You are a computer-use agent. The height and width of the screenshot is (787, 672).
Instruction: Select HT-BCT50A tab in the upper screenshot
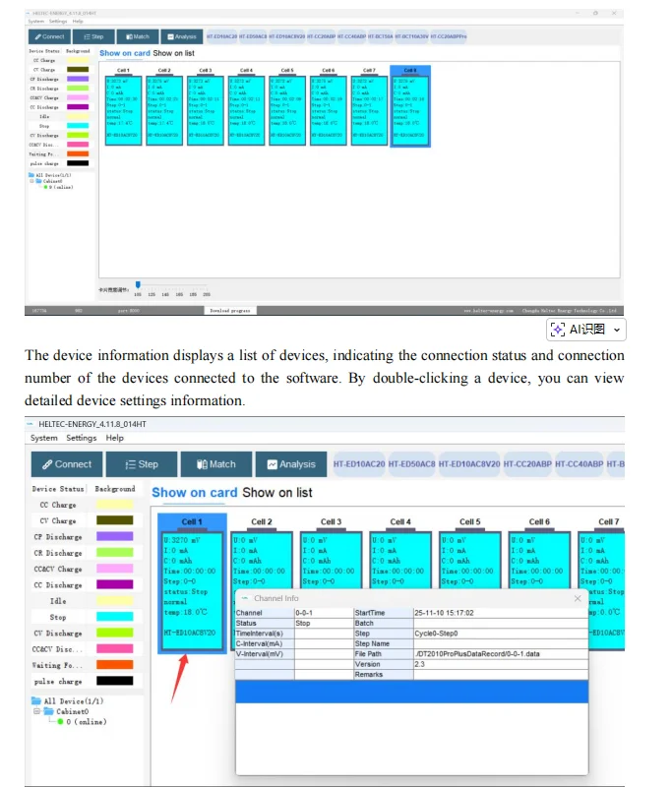(380, 36)
